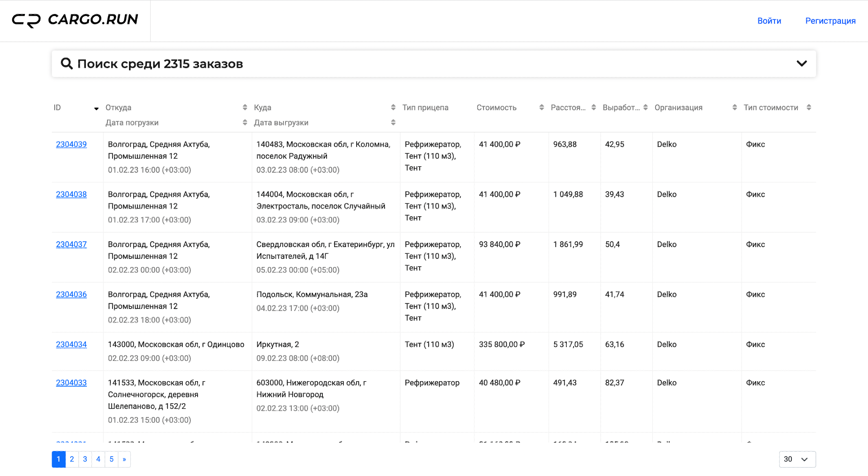The height and width of the screenshot is (476, 868).
Task: Open order 2304037
Action: 71,245
